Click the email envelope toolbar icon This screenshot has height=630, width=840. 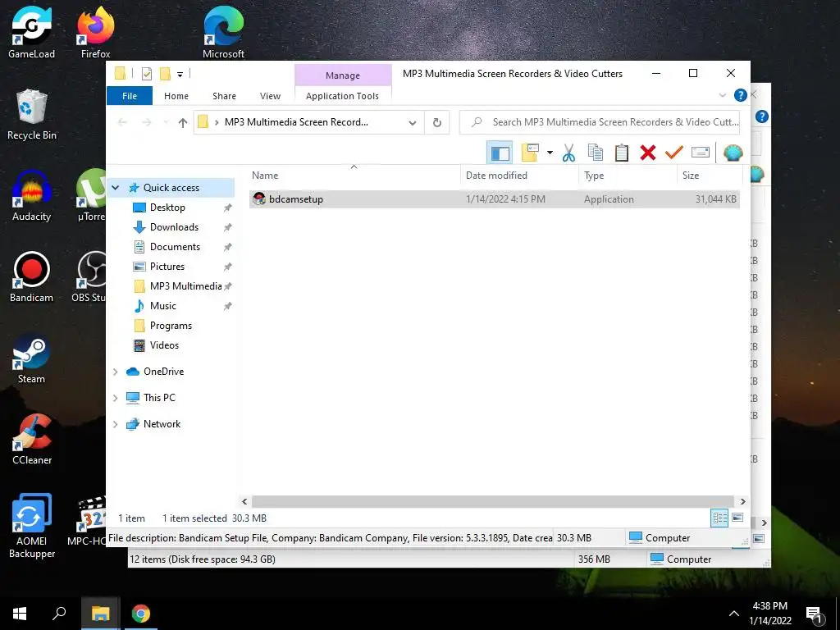coord(701,153)
